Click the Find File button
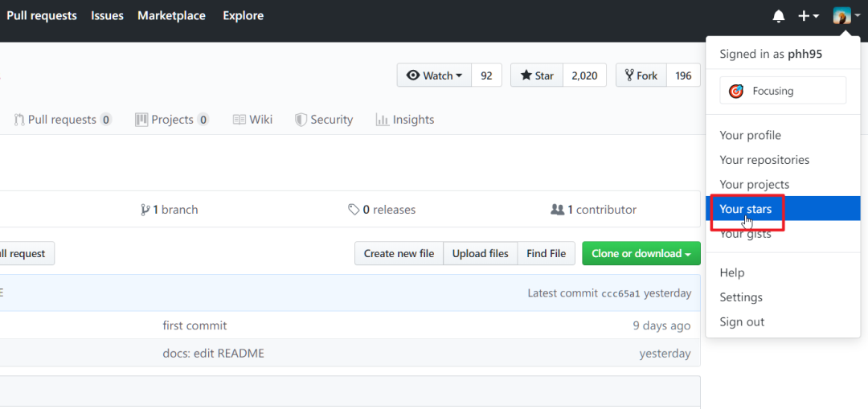The width and height of the screenshot is (868, 409). pos(546,253)
